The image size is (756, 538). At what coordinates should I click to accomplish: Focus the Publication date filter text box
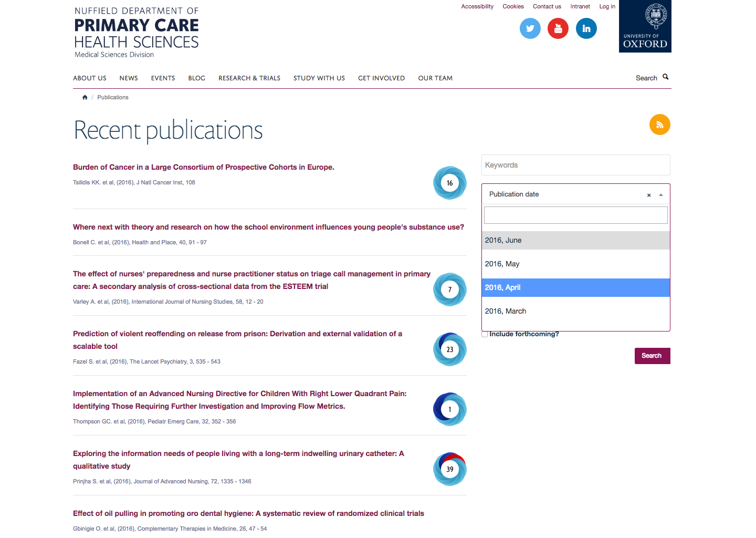[x=575, y=215]
